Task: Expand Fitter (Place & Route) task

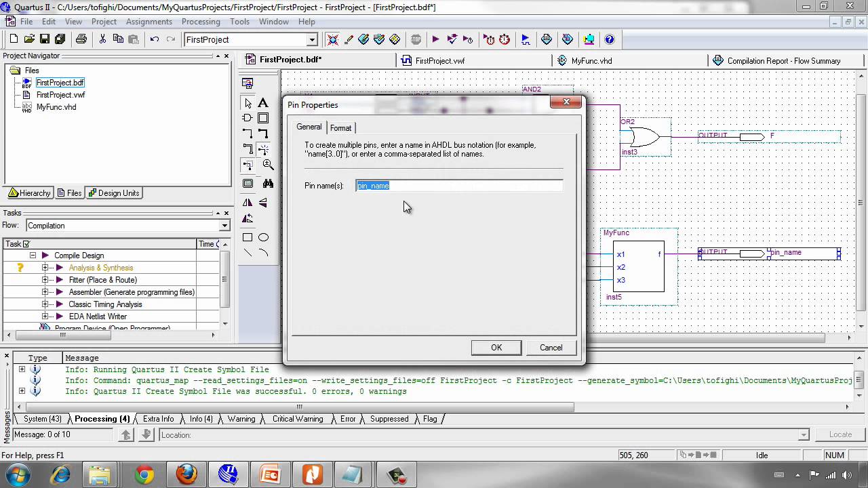Action: [45, 280]
